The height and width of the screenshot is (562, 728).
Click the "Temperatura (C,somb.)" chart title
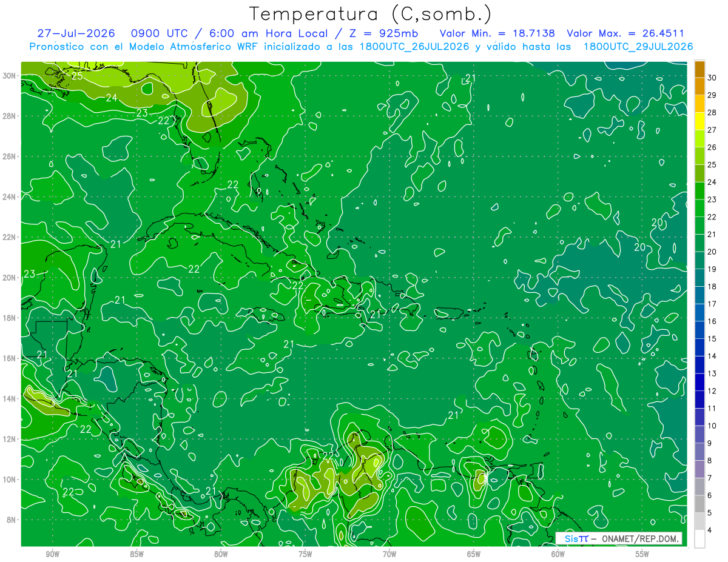click(x=370, y=14)
